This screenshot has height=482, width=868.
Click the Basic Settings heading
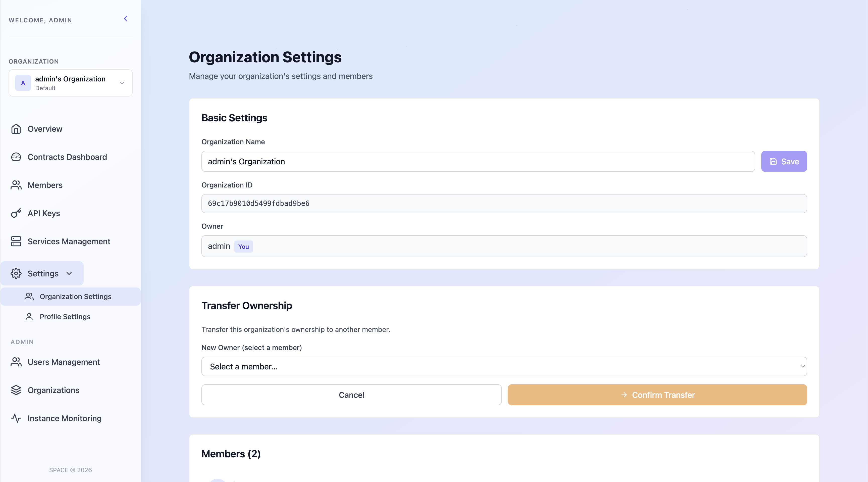click(234, 118)
